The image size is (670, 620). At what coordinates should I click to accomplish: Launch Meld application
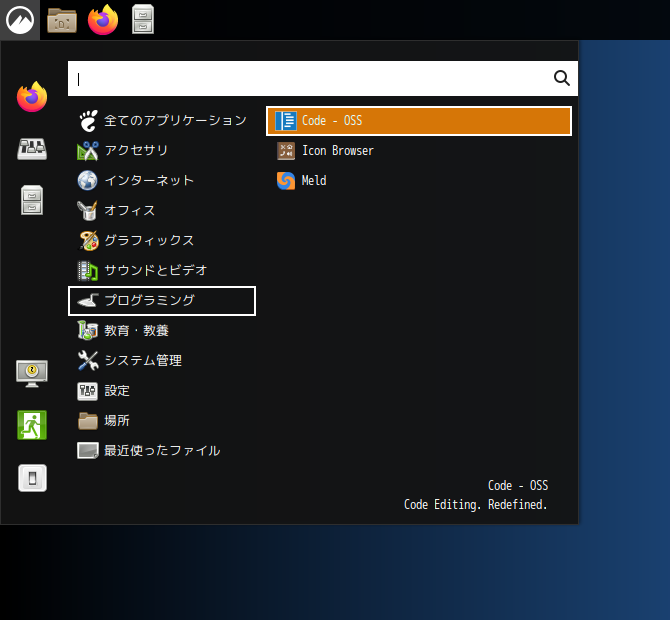(419, 181)
